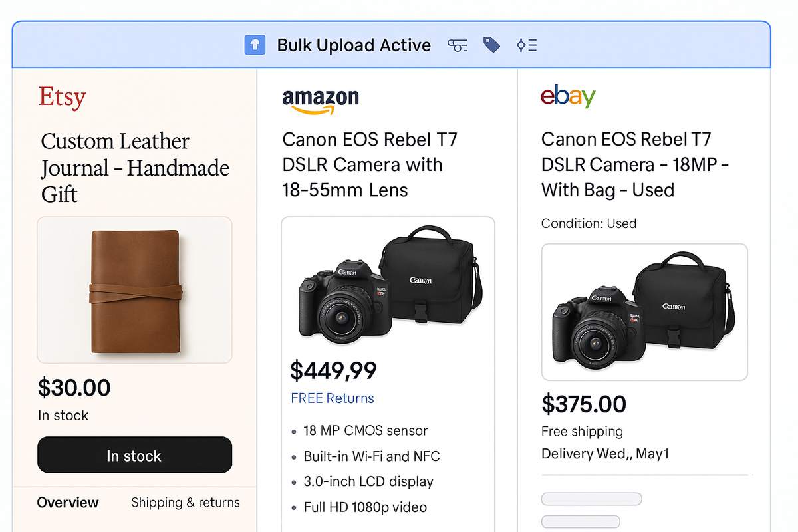Open the leather journal product photo
798x532 pixels.
click(134, 290)
